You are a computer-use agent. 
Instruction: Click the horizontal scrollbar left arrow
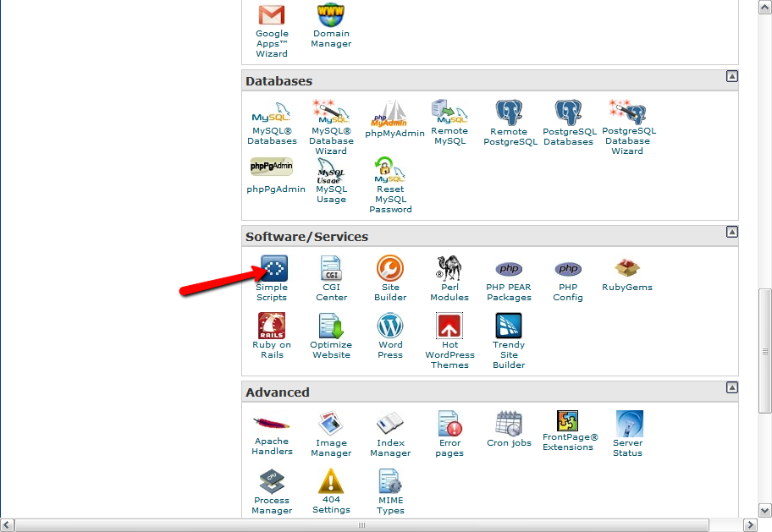[x=8, y=524]
